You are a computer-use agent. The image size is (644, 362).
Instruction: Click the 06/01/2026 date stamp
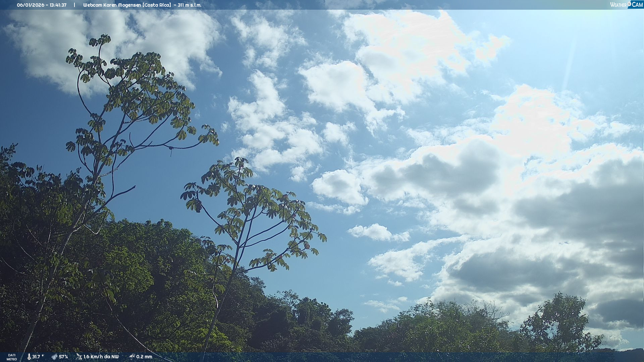pyautogui.click(x=30, y=5)
